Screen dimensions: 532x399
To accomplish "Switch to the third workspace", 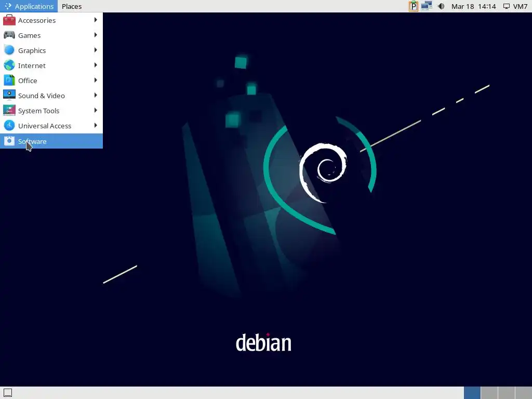I will tap(506, 393).
